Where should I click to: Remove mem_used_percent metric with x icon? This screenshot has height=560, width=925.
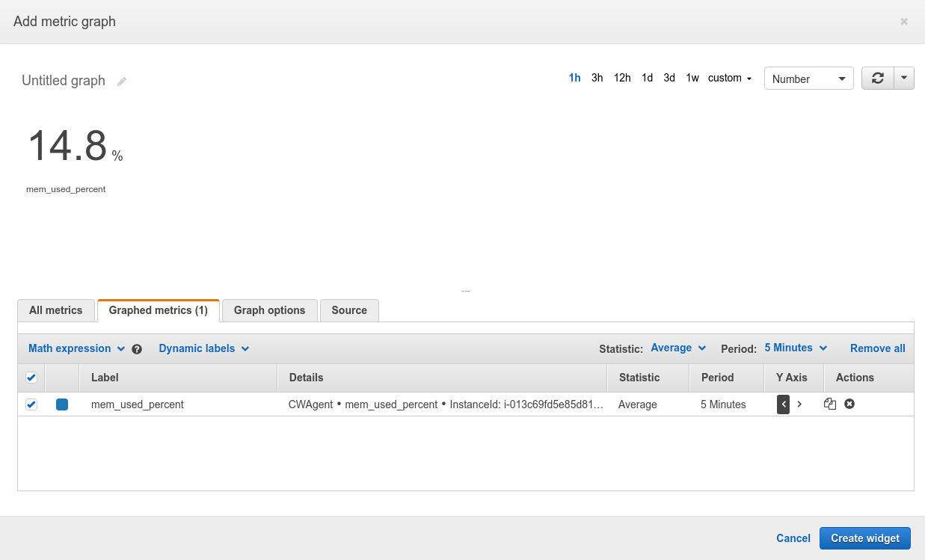[x=849, y=404]
